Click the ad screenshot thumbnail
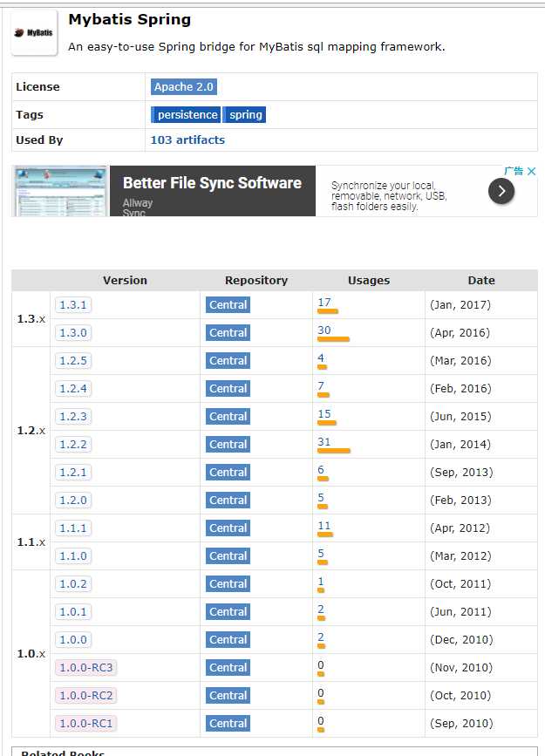This screenshot has height=756, width=545. click(61, 191)
